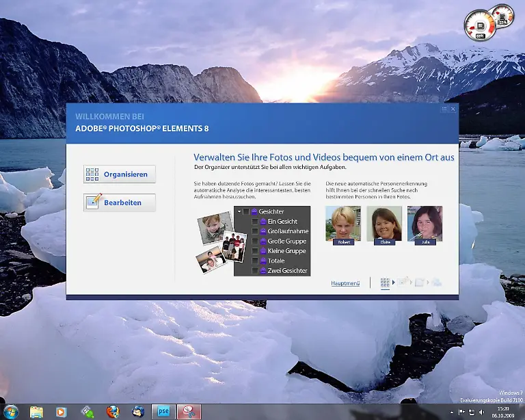Select the photo labeled Julia
Screen dimensions: 525x420
point(425,223)
